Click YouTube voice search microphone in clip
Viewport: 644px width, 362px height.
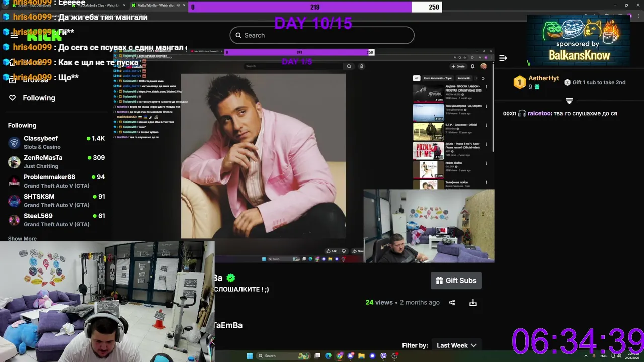click(x=361, y=66)
